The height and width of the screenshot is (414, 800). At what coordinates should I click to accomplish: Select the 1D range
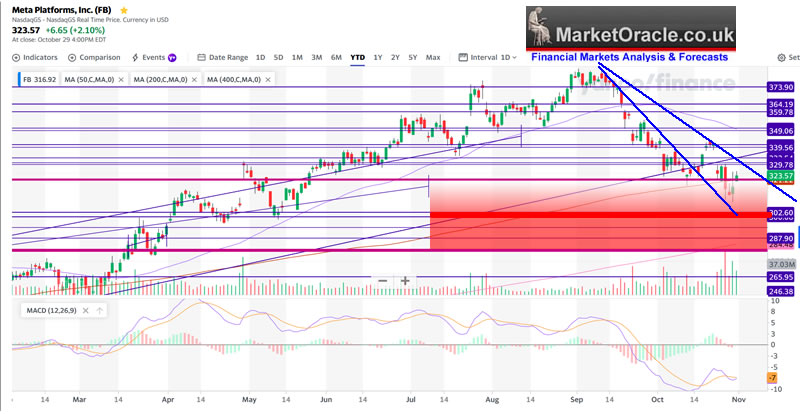coord(260,58)
